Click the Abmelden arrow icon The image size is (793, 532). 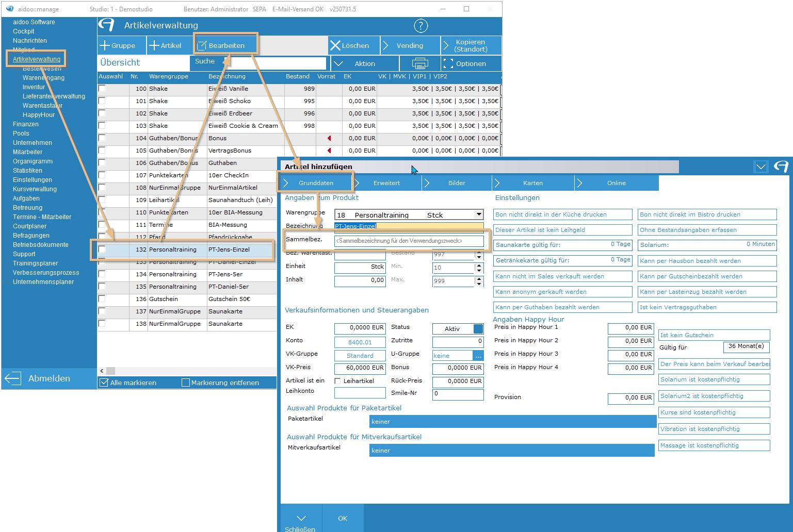click(x=12, y=378)
